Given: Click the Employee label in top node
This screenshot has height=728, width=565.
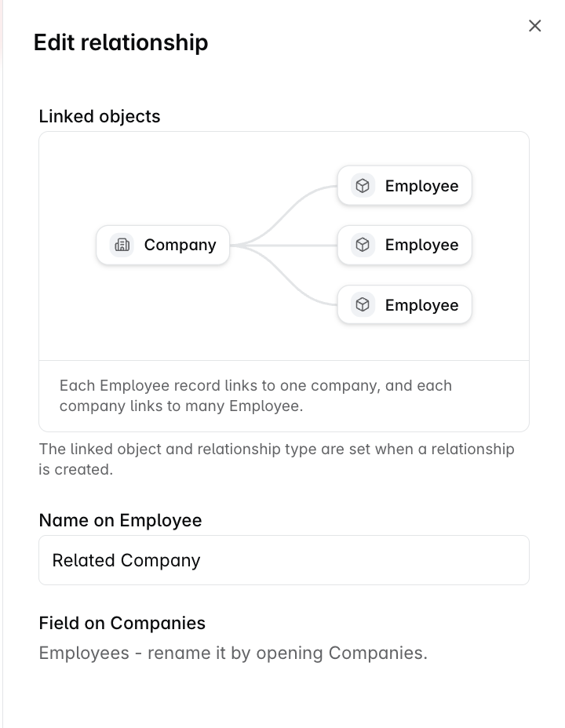Looking at the screenshot, I should tap(421, 186).
